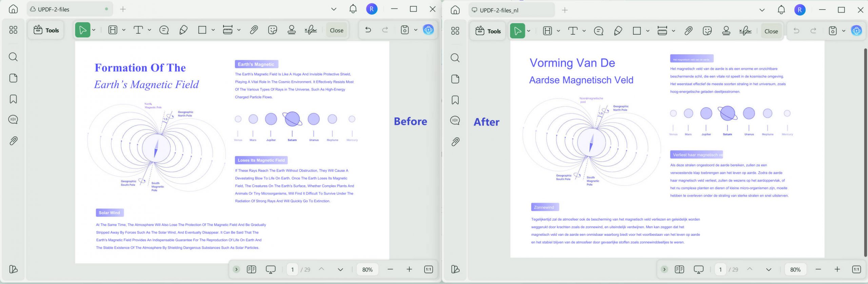Open tab list dropdown in right window
The image size is (868, 284).
762,10
